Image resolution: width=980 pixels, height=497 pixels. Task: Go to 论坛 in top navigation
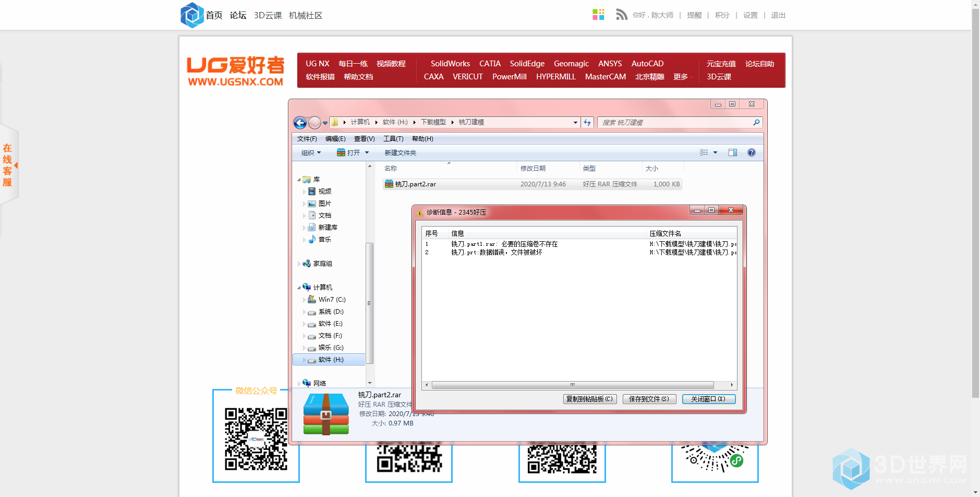238,15
